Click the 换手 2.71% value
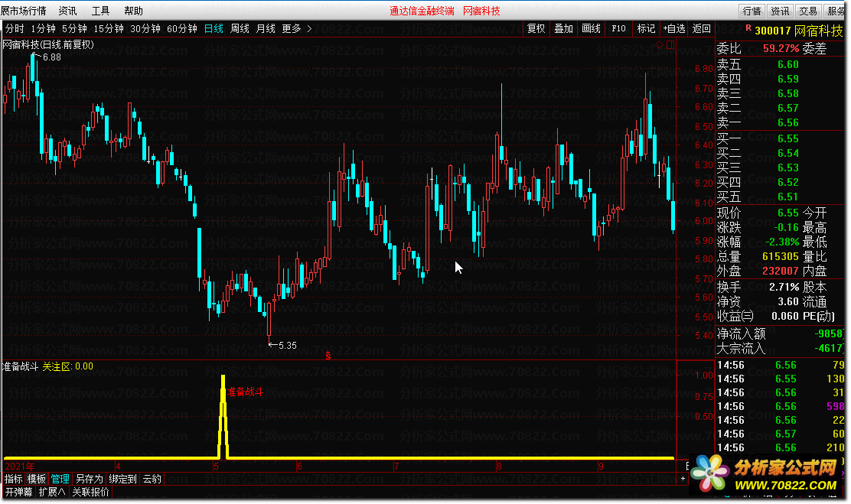 coord(784,288)
